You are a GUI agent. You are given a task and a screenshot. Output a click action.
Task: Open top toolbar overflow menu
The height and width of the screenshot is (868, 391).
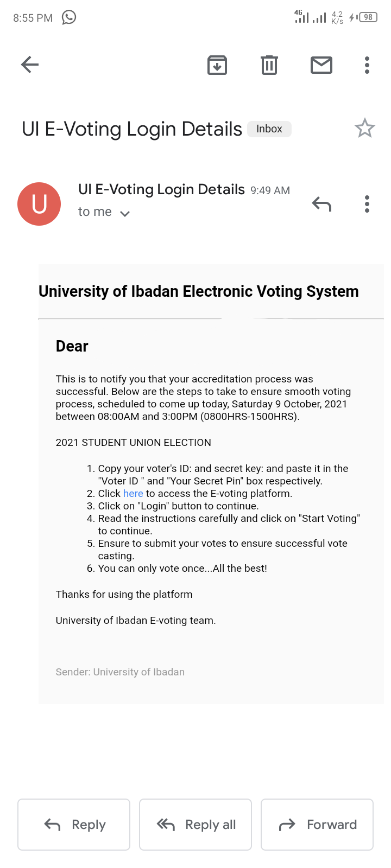click(x=367, y=65)
